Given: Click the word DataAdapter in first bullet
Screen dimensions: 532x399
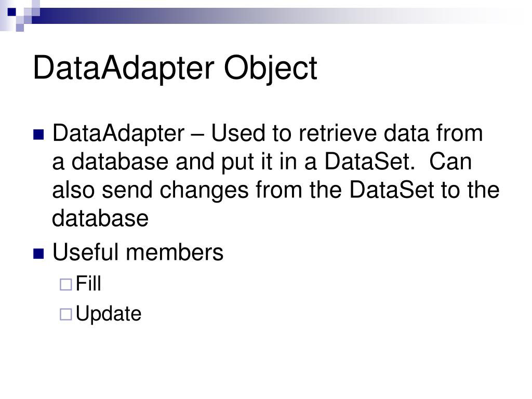Looking at the screenshot, I should [x=118, y=133].
